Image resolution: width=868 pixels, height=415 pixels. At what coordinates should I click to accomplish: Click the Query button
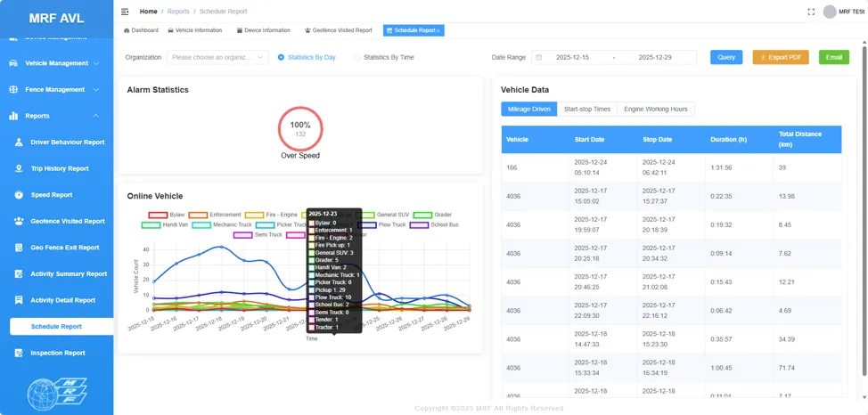click(726, 58)
